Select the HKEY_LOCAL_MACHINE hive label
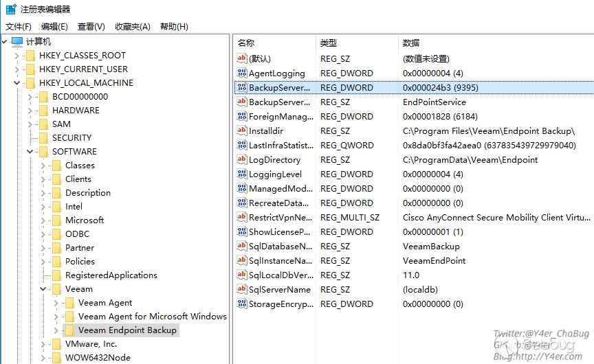Viewport: 594px width, 364px height. click(x=86, y=83)
